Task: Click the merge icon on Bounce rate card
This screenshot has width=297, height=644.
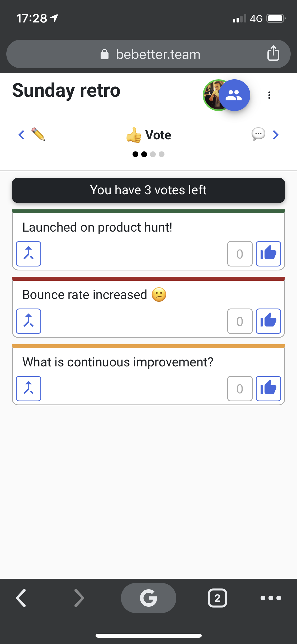Action: tap(29, 321)
